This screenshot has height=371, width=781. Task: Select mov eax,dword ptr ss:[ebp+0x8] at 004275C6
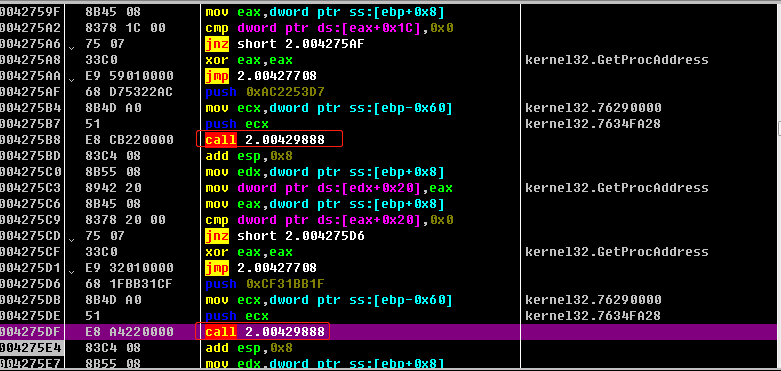tap(325, 204)
